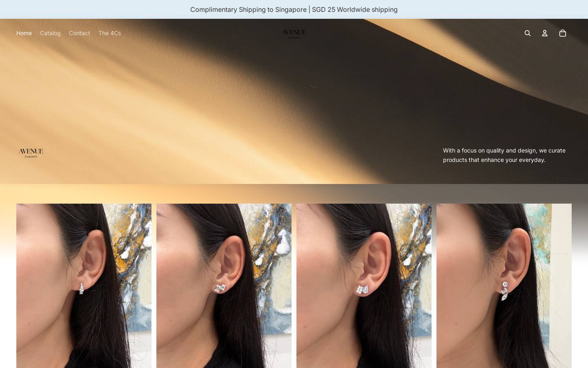
Task: Open the shopping bag cart icon
Action: [563, 33]
